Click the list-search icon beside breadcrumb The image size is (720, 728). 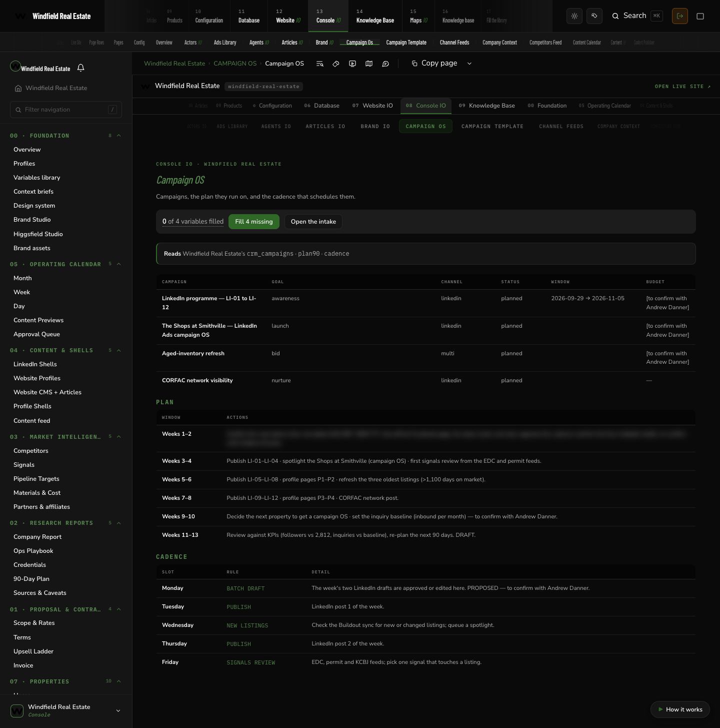[x=320, y=64]
